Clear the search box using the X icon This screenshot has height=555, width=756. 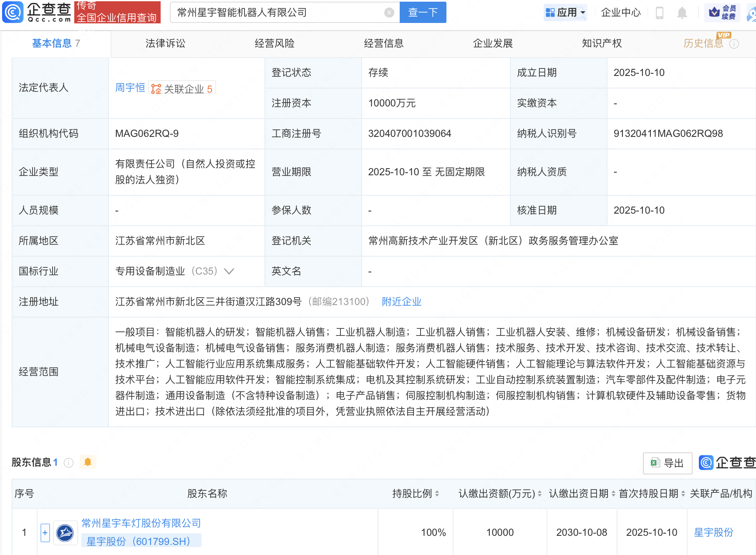click(x=389, y=12)
